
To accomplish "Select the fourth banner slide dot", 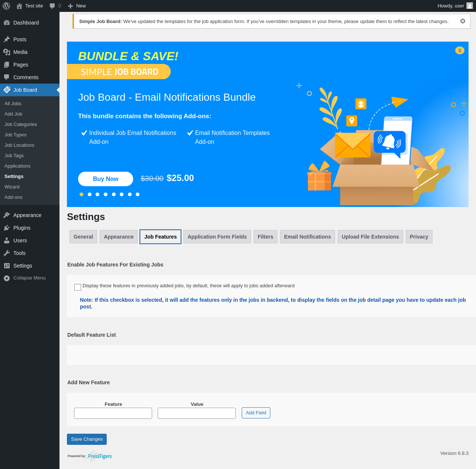I will (106, 194).
